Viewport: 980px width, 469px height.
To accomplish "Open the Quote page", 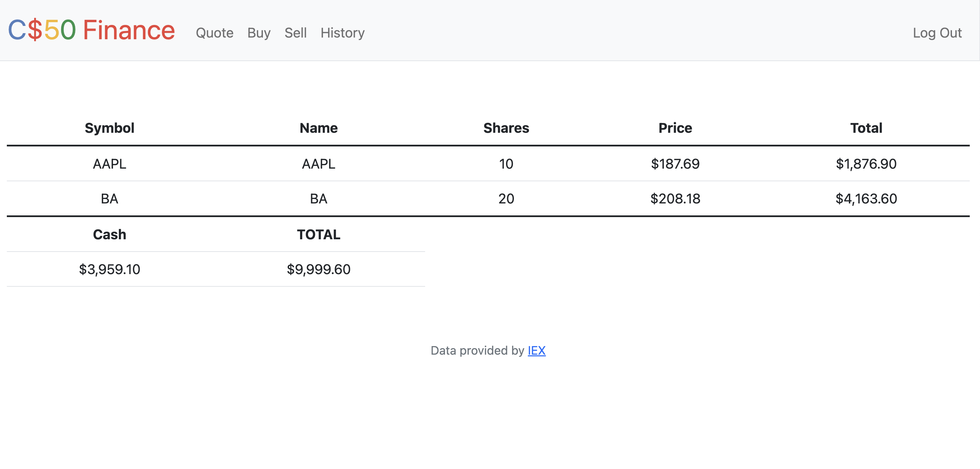I will point(214,33).
